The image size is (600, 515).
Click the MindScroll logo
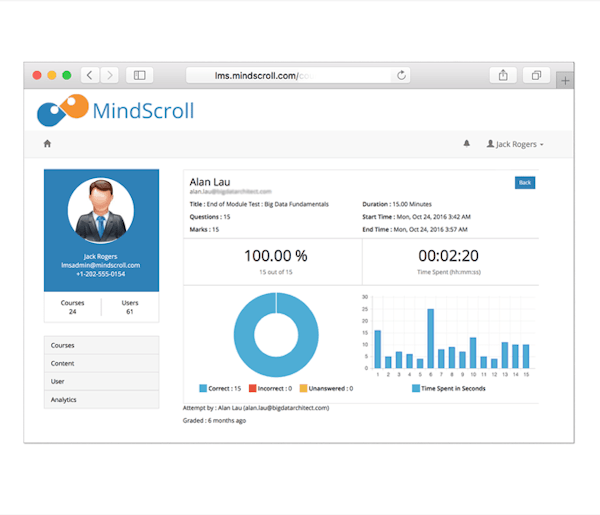pyautogui.click(x=116, y=110)
